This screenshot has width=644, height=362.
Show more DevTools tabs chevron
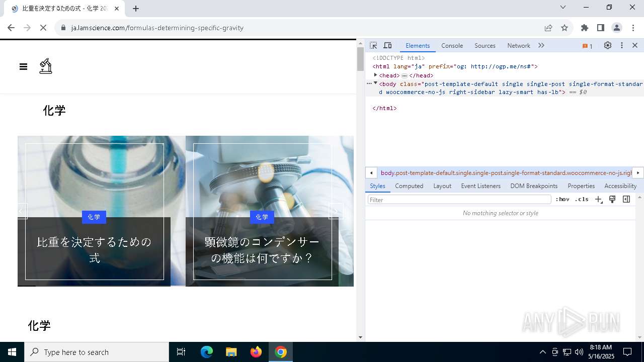click(541, 45)
